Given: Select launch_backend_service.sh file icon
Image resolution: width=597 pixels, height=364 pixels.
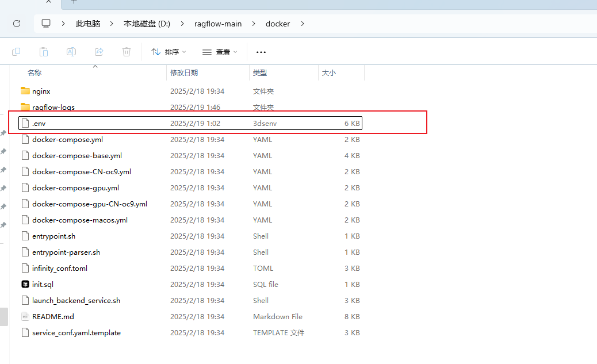Looking at the screenshot, I should click(25, 300).
